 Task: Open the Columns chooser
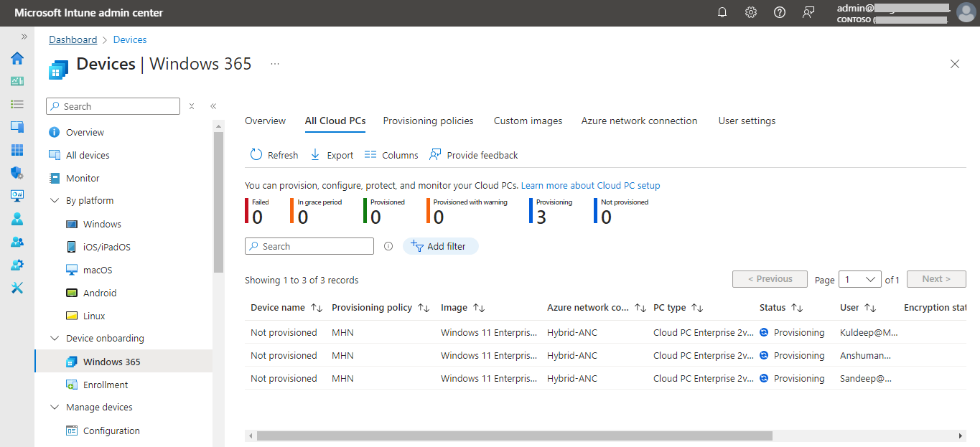coord(391,155)
